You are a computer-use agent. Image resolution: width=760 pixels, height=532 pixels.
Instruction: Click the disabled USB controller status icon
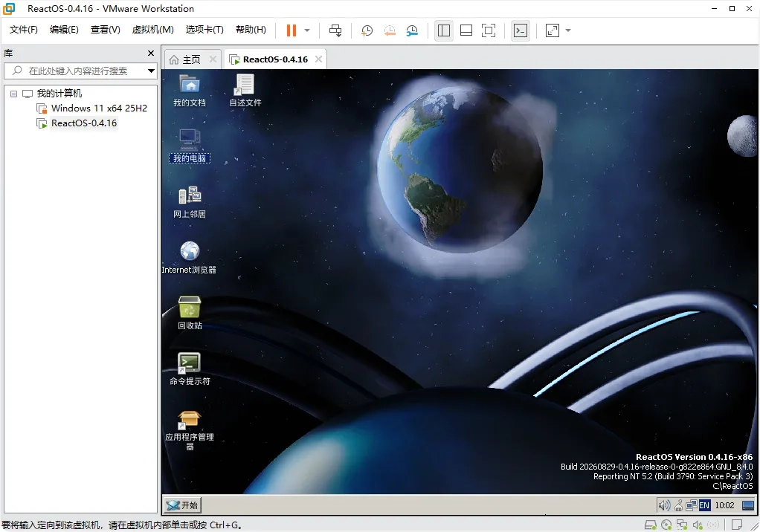pos(713,525)
